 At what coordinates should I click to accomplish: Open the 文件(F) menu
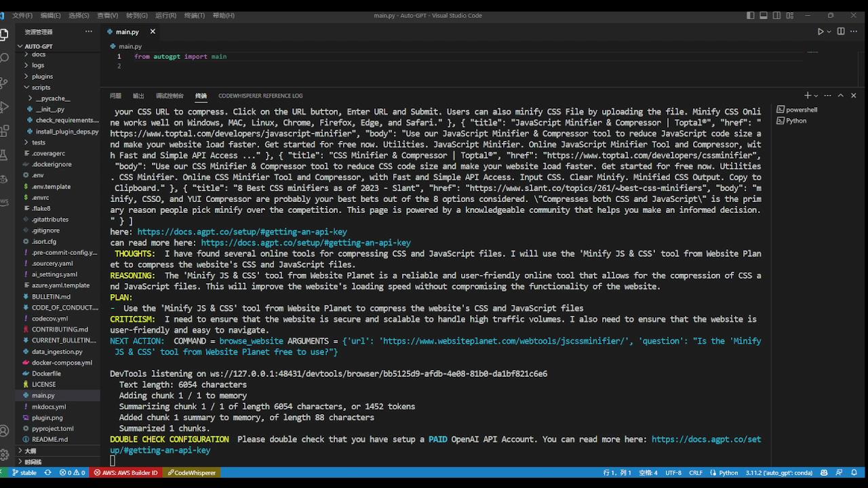coord(22,15)
